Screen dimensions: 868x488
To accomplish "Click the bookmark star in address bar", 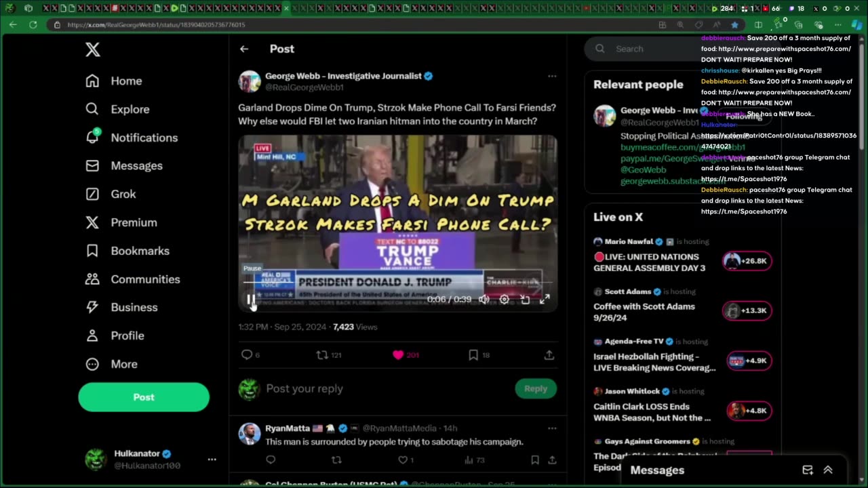I will coord(734,24).
